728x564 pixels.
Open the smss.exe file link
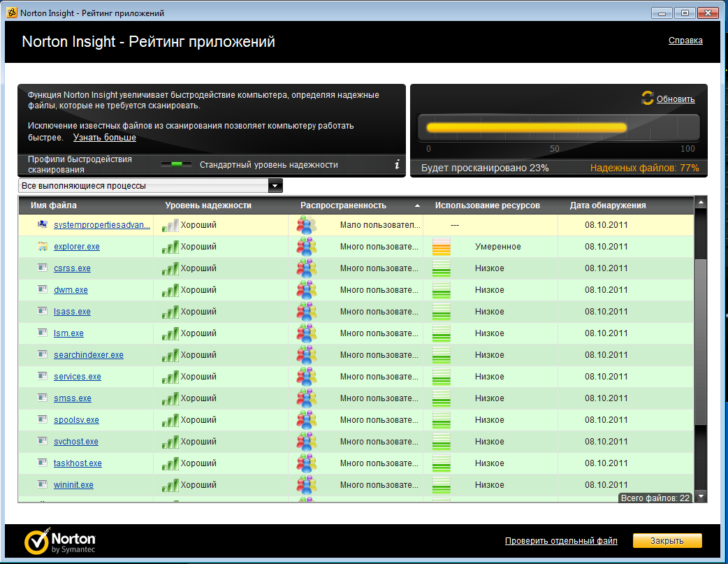tap(73, 398)
